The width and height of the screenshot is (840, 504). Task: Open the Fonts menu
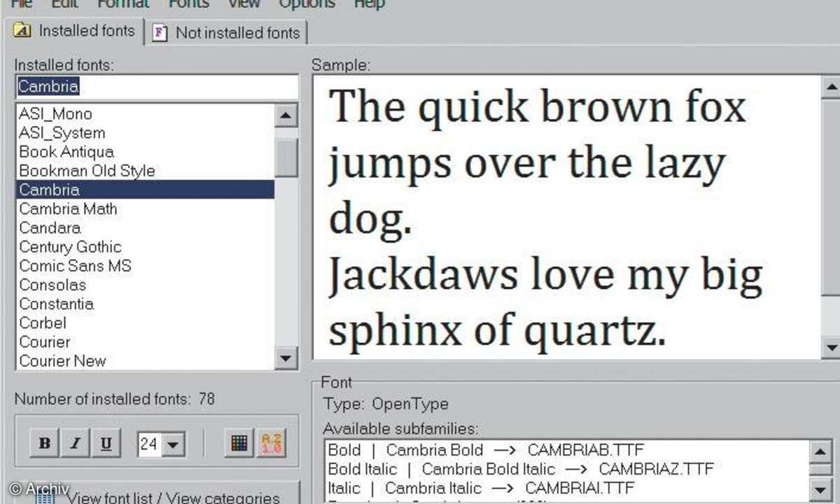point(189,3)
